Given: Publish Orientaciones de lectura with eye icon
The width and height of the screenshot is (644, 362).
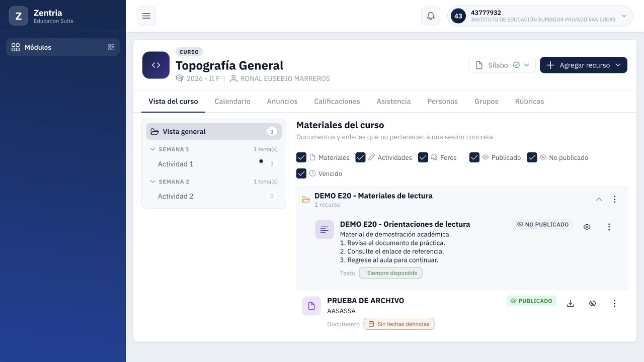Looking at the screenshot, I should (x=587, y=227).
